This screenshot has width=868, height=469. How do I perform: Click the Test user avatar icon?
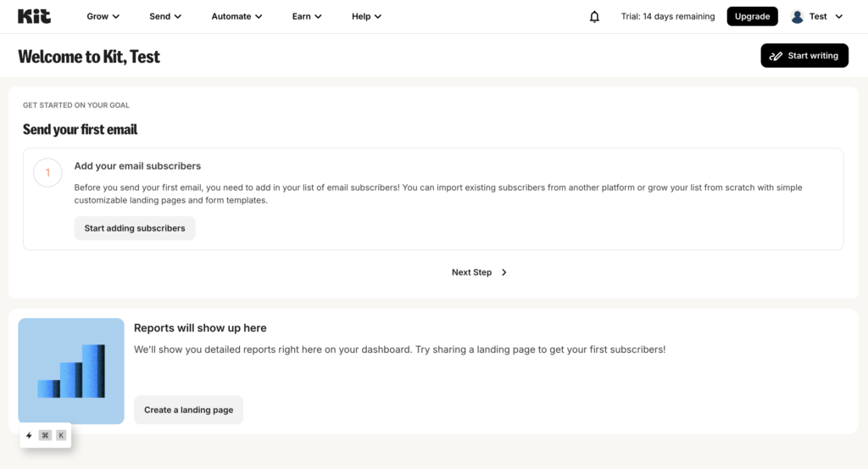point(797,17)
